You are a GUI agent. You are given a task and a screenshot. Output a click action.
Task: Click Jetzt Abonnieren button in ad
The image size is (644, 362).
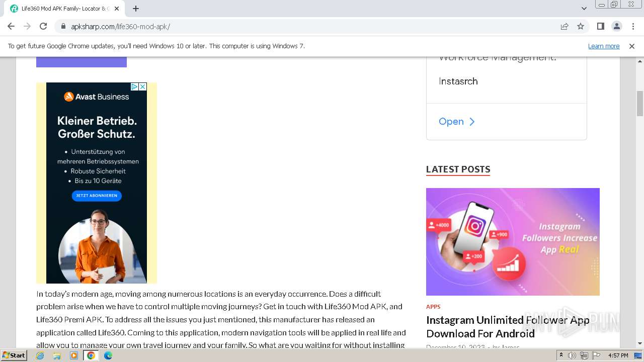[x=97, y=196]
